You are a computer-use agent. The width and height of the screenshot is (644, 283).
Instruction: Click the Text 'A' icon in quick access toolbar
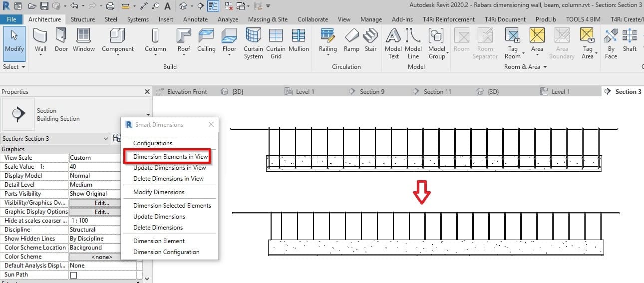(x=167, y=6)
